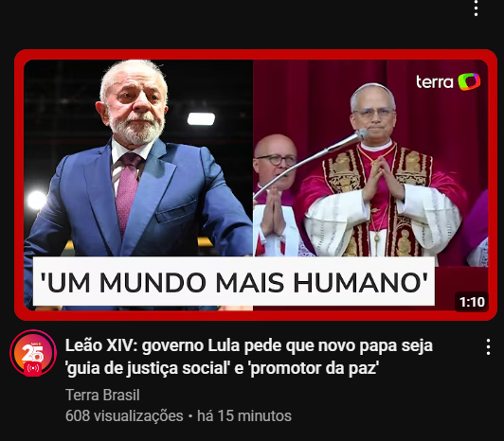Screen dimensions: 504x441
Task: Click the partially visible three-dot menu at top
Action: pos(477,8)
